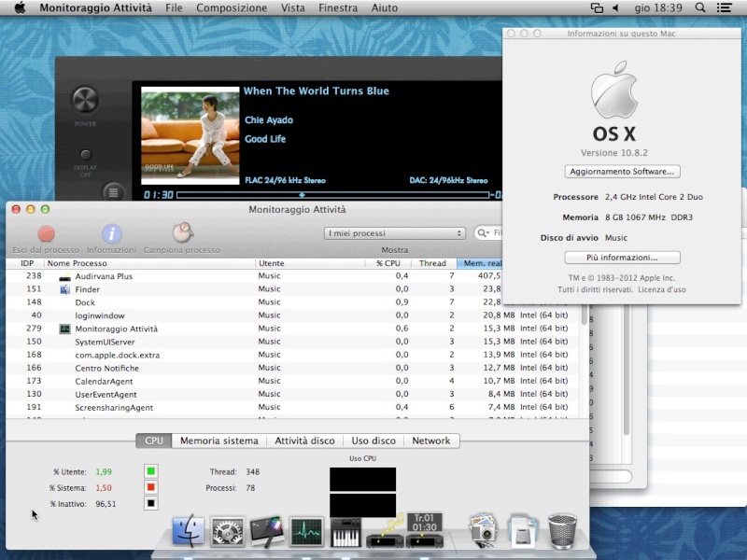The image size is (747, 560).
Task: Click the Campiona processo icon
Action: click(x=182, y=232)
